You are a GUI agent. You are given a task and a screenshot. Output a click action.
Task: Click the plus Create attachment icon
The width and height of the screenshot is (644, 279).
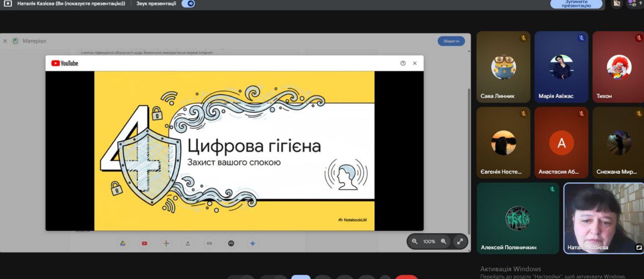point(166,243)
